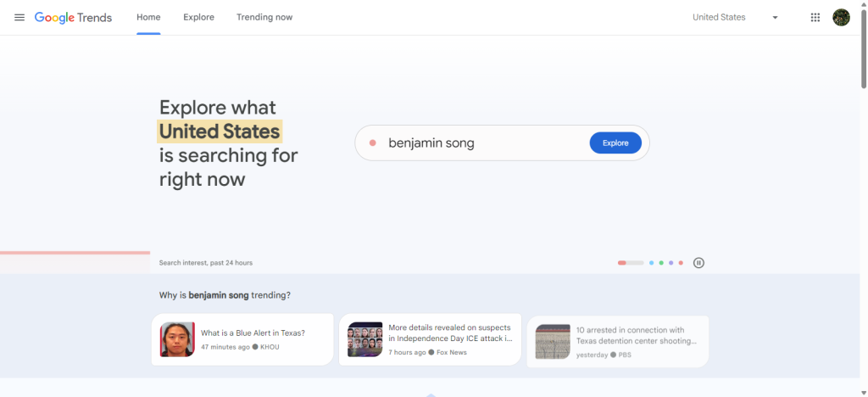
Task: Pause the trending searches carousel
Action: pyautogui.click(x=698, y=263)
